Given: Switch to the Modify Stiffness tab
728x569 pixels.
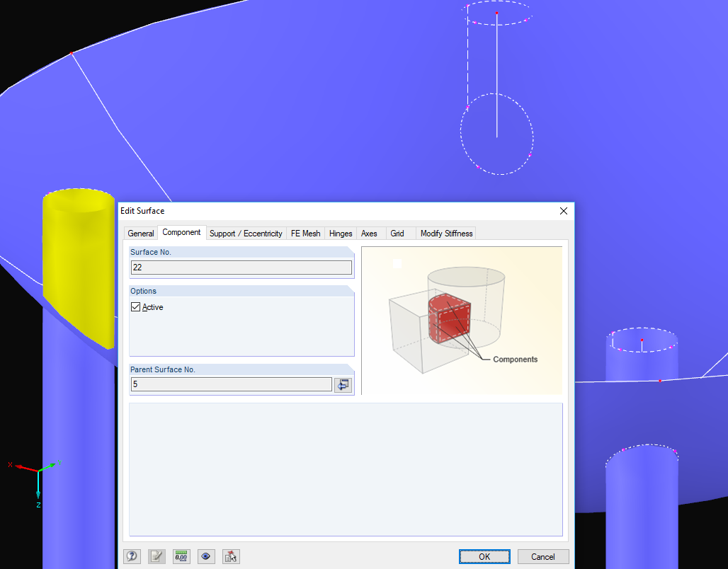Looking at the screenshot, I should pos(446,233).
